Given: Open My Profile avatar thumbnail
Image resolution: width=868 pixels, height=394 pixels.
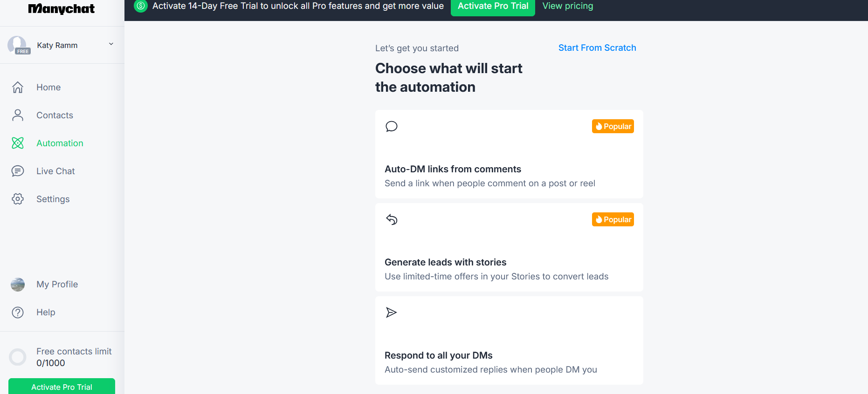Looking at the screenshot, I should click(x=18, y=285).
